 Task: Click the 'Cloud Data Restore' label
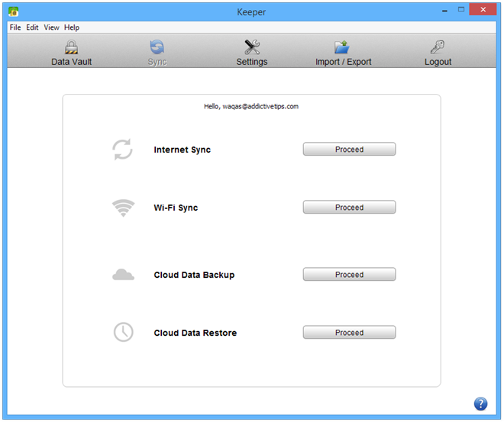tap(195, 333)
